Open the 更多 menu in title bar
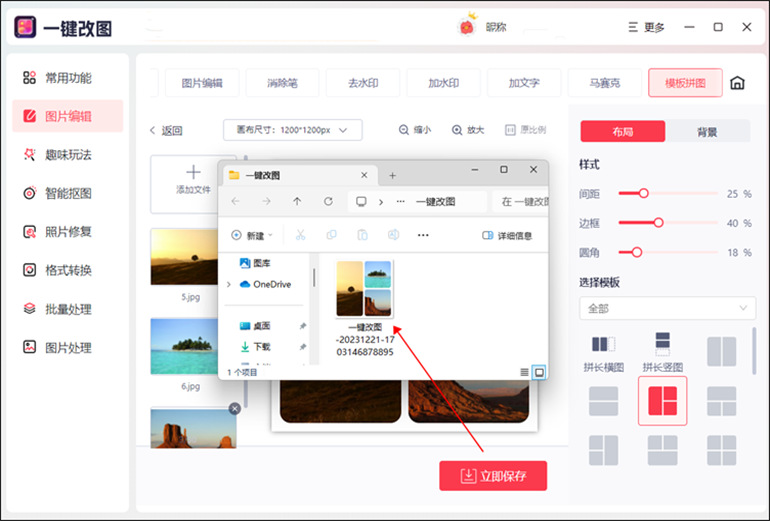The height and width of the screenshot is (521, 770). click(646, 27)
